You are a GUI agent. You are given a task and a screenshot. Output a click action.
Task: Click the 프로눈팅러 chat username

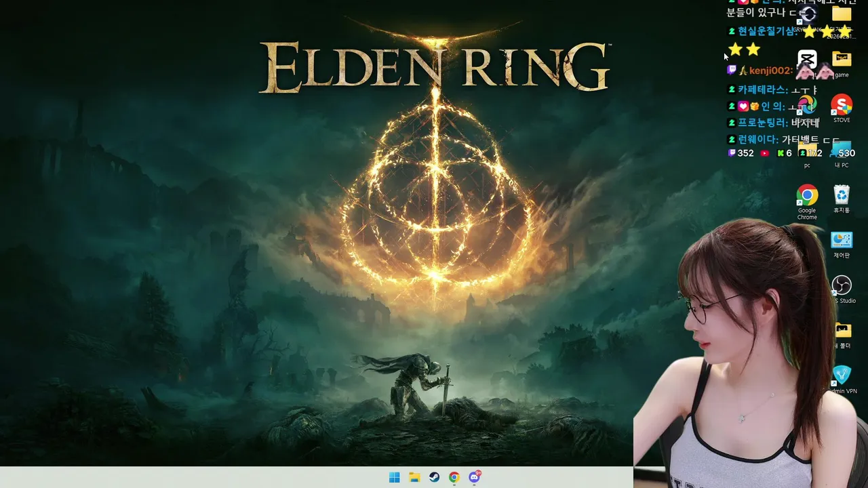(763, 123)
